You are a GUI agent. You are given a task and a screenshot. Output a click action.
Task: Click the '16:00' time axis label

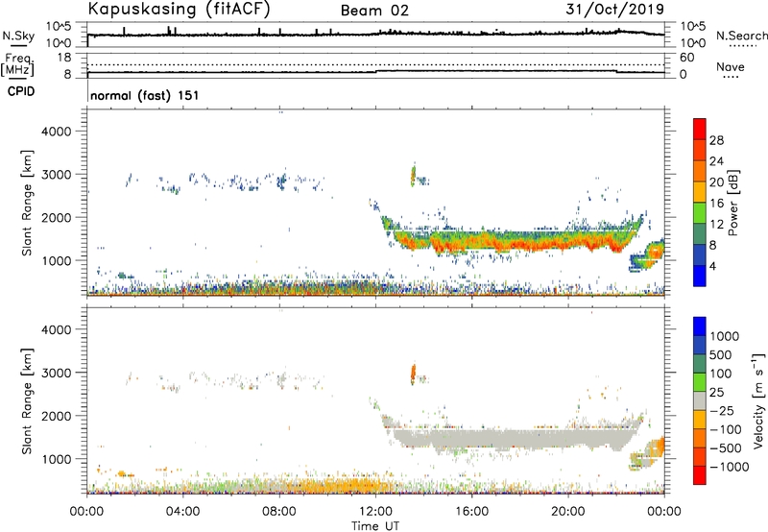coord(471,512)
